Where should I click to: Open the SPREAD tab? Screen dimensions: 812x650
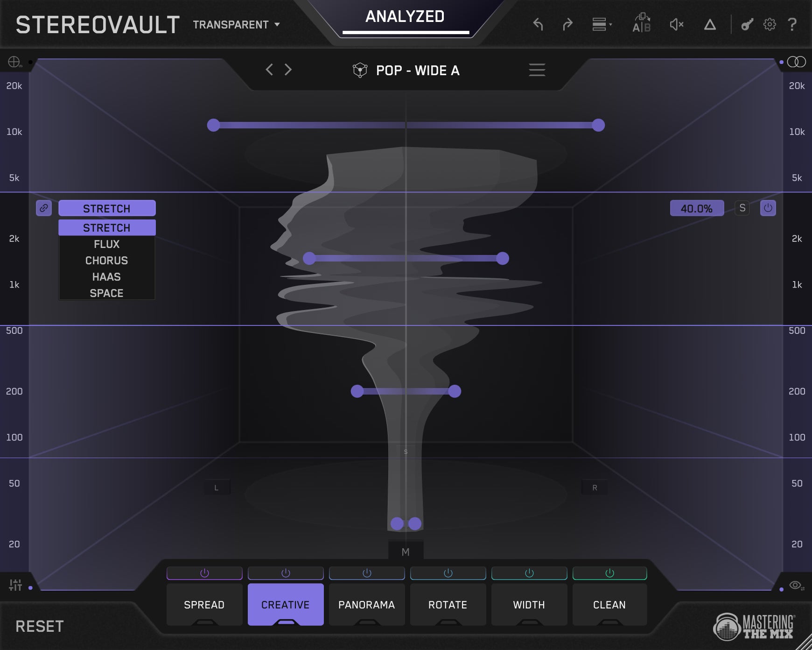click(x=204, y=605)
